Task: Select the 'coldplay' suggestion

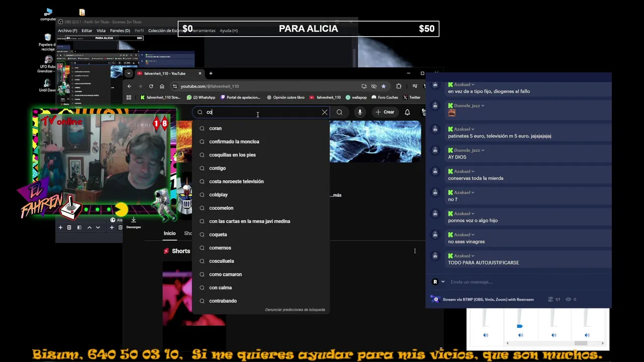Action: tap(261, 195)
